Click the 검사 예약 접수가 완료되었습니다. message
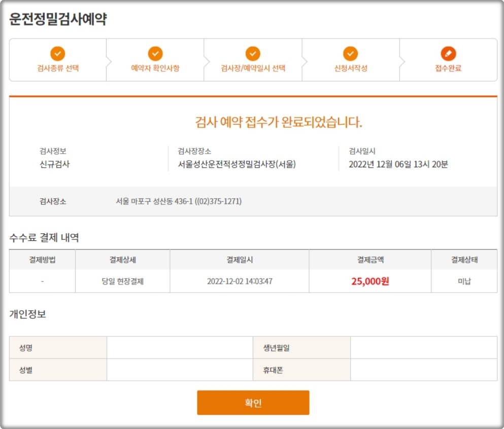The height and width of the screenshot is (429, 504). click(278, 122)
